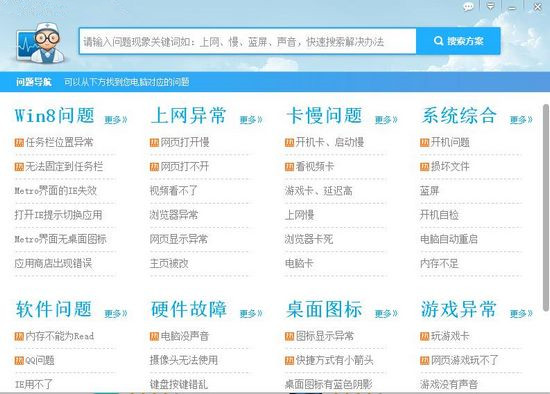Image resolution: width=550 pixels, height=394 pixels.
Task: Select the 问题导航 tab
Action: (34, 82)
